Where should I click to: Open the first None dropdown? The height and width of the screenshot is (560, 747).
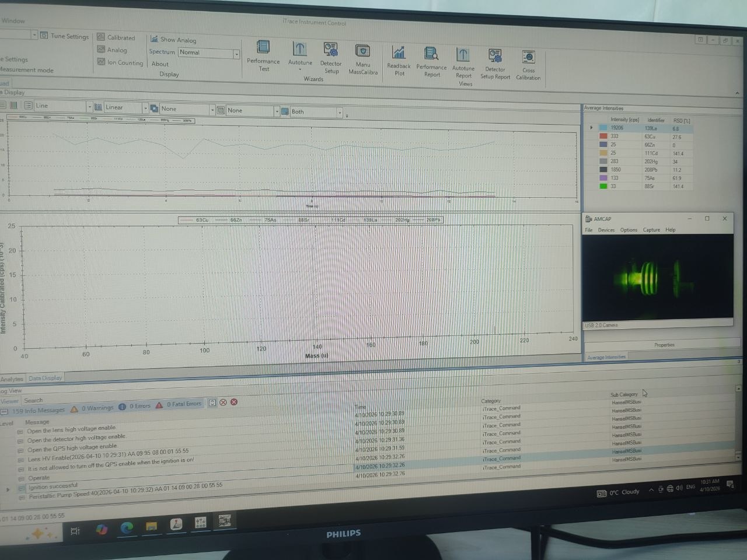pos(187,109)
